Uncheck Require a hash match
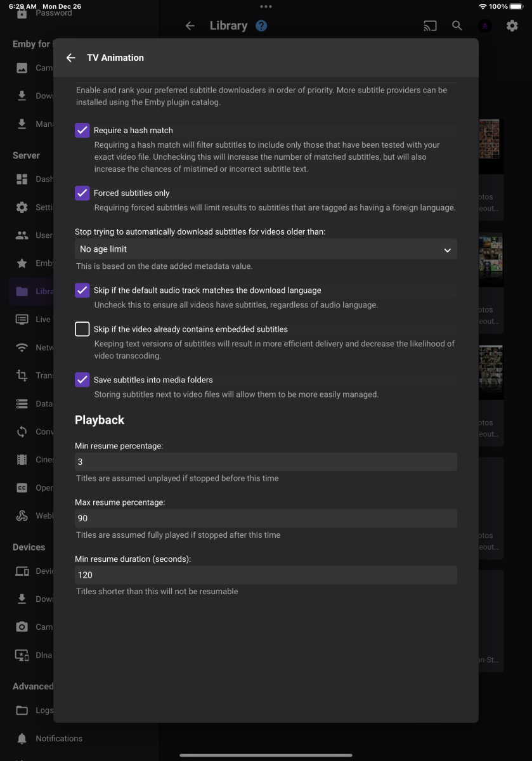The image size is (532, 761). point(82,130)
